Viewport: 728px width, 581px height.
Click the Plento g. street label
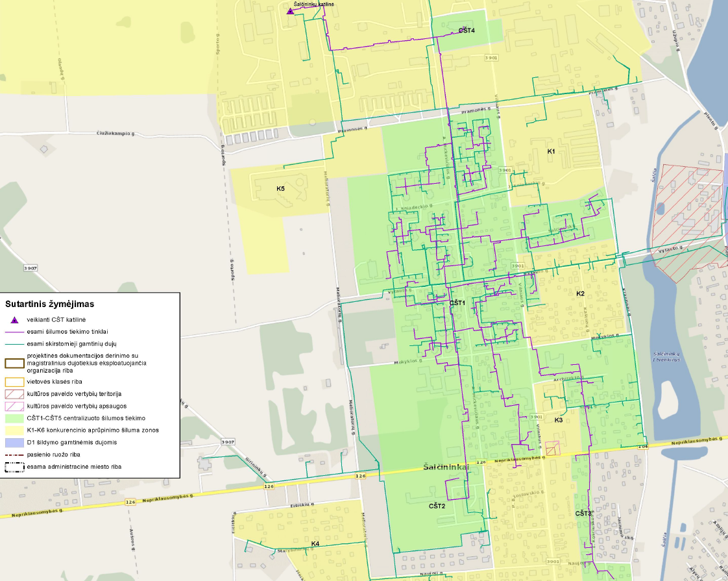[x=711, y=121]
